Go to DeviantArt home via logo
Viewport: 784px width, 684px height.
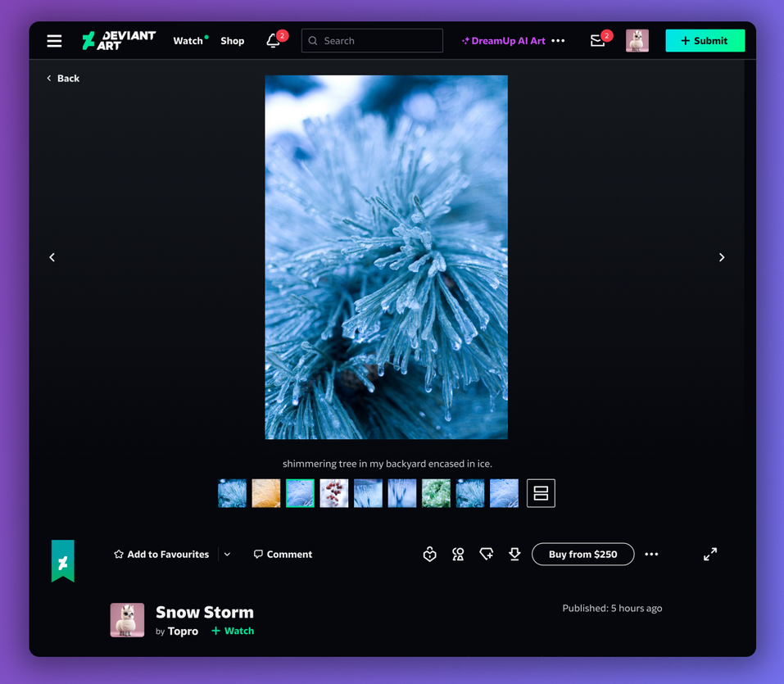pos(119,40)
